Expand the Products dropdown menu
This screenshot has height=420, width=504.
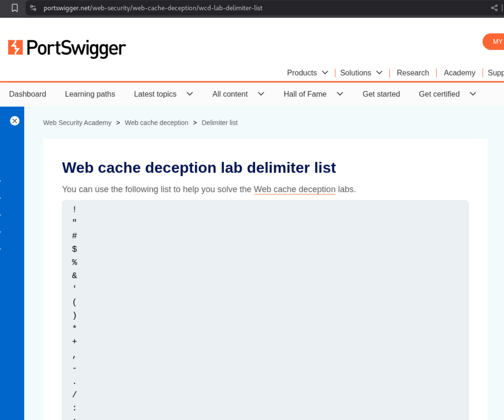point(307,73)
